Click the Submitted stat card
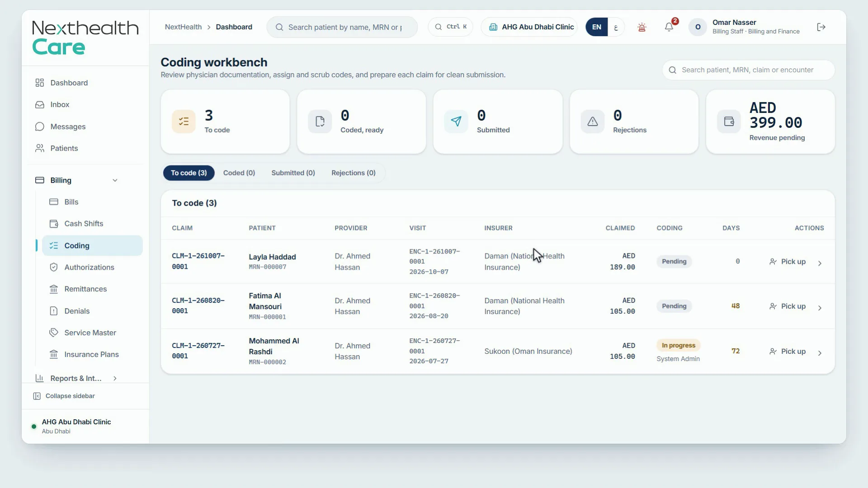868x488 pixels. (x=498, y=122)
